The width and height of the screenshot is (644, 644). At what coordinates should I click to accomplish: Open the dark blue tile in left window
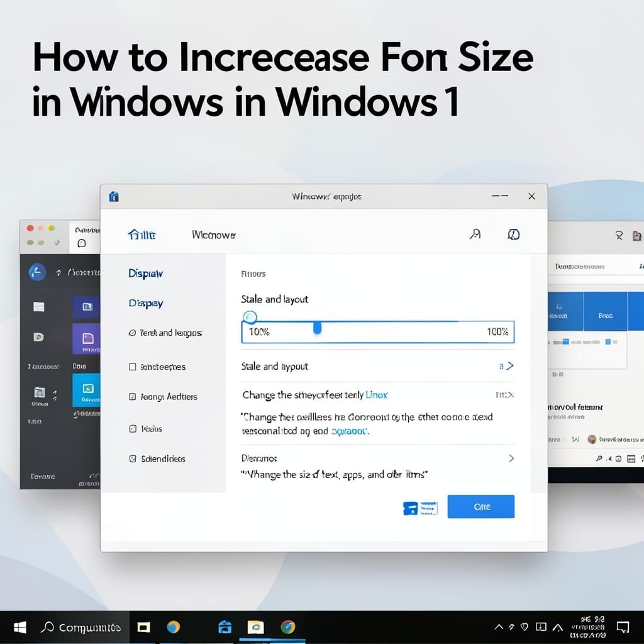click(x=86, y=307)
